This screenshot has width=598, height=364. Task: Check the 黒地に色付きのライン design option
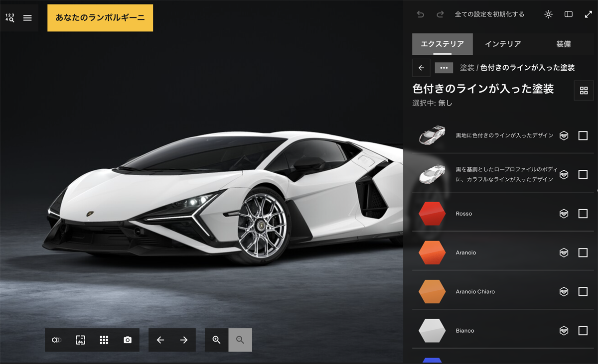coord(583,135)
